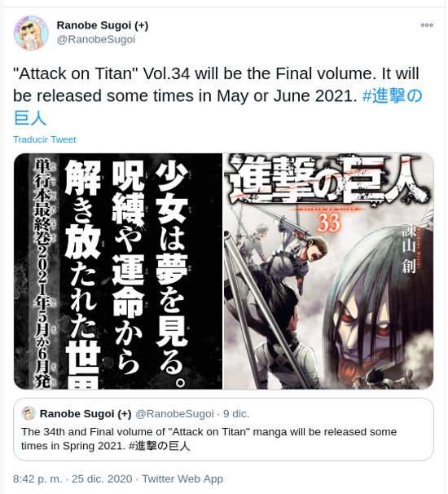This screenshot has width=448, height=494.
Task: Open the small avatar in the quoted tweet
Action: (x=29, y=413)
